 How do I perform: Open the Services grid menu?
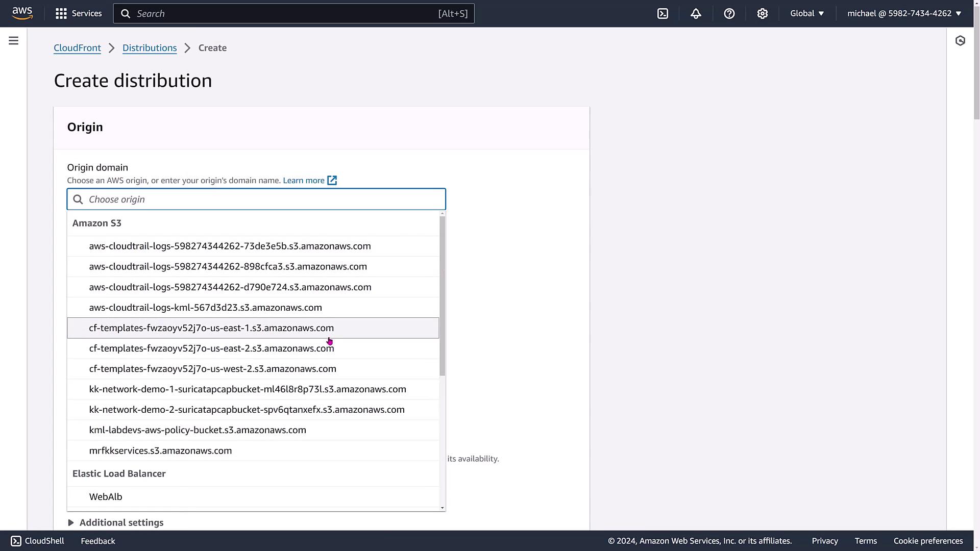coord(61,14)
